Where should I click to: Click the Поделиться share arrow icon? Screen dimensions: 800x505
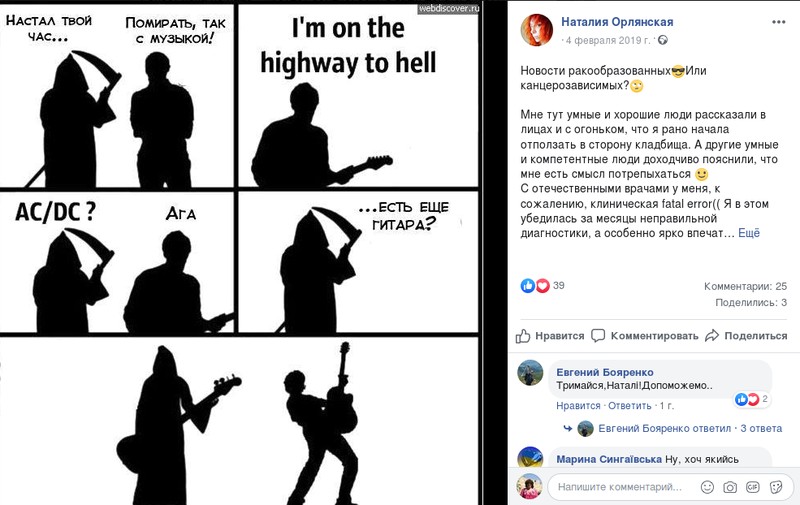[x=712, y=336]
